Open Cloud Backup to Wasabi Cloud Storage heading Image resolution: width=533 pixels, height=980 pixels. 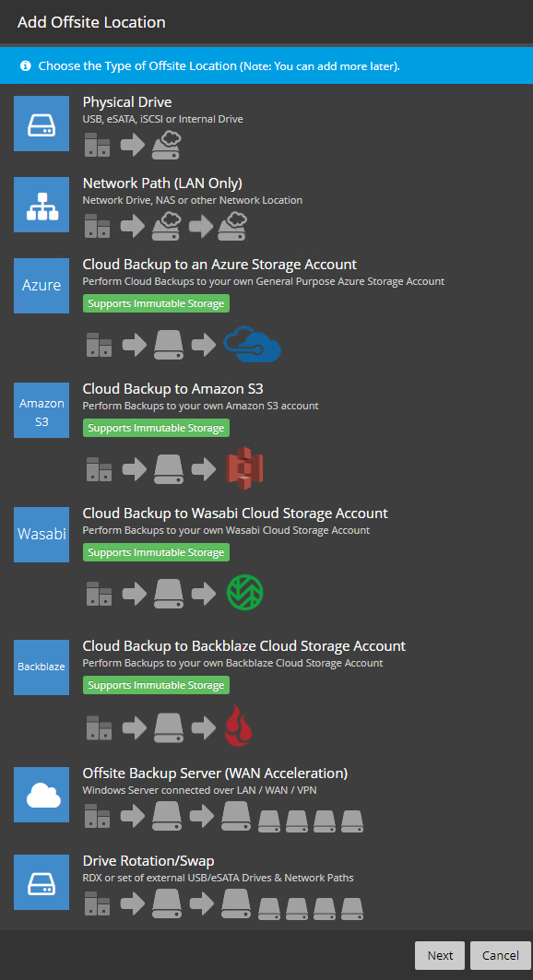point(235,514)
